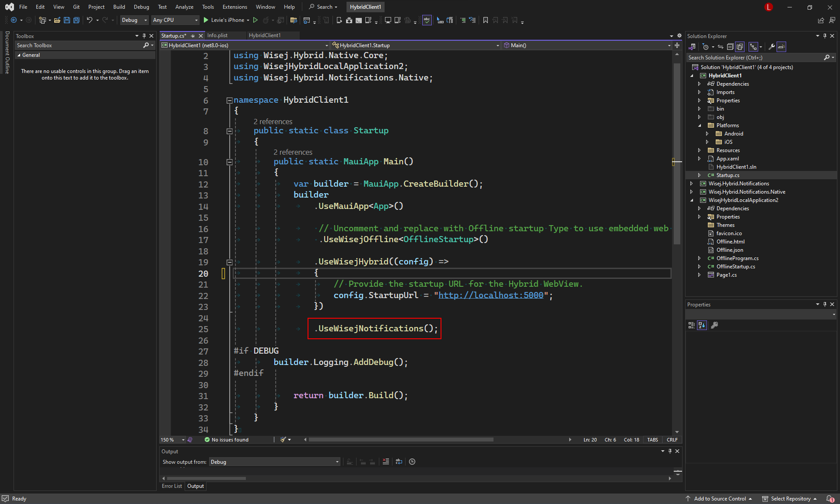Toggle timestamps clock icon in Output panel
Image resolution: width=840 pixels, height=504 pixels.
(412, 462)
